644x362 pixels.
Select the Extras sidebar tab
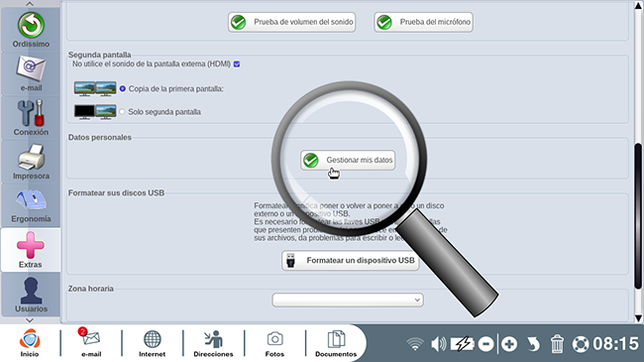[x=31, y=250]
